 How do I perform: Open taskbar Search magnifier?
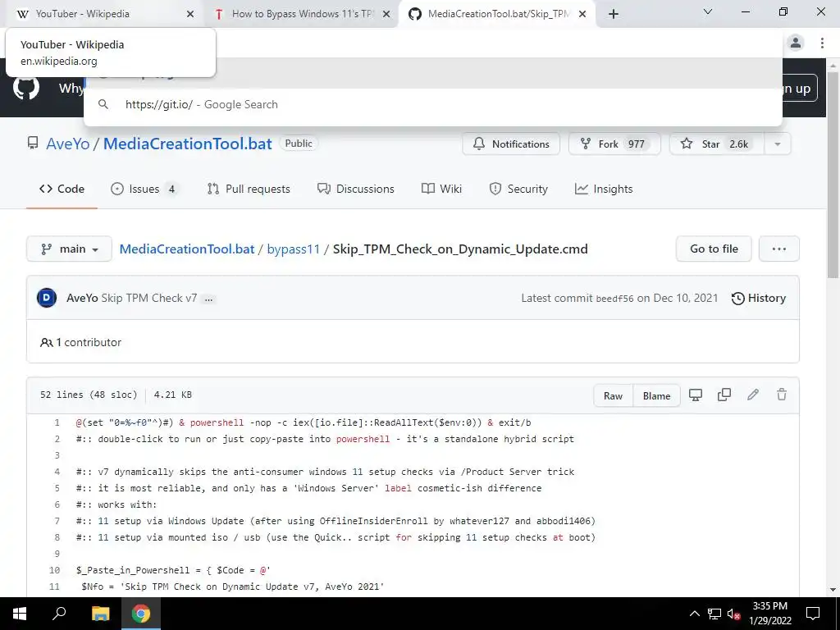pos(59,614)
